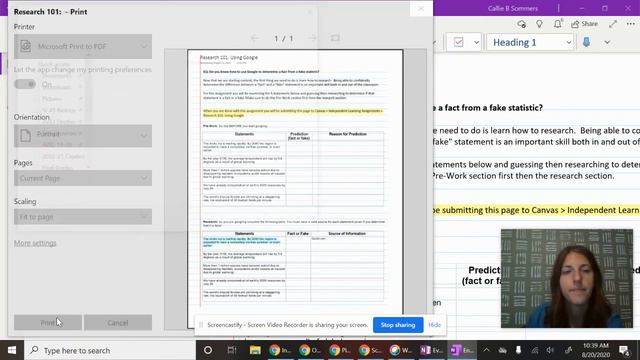Open the Orientation dropdown set to Portrait
The height and width of the screenshot is (360, 640).
coord(83,136)
